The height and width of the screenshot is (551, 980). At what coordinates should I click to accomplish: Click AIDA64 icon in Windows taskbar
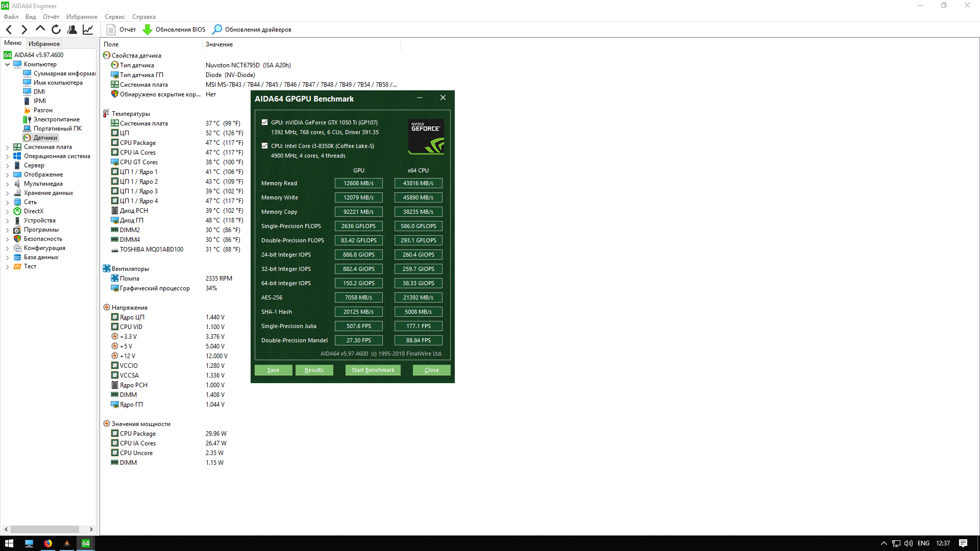tap(86, 543)
